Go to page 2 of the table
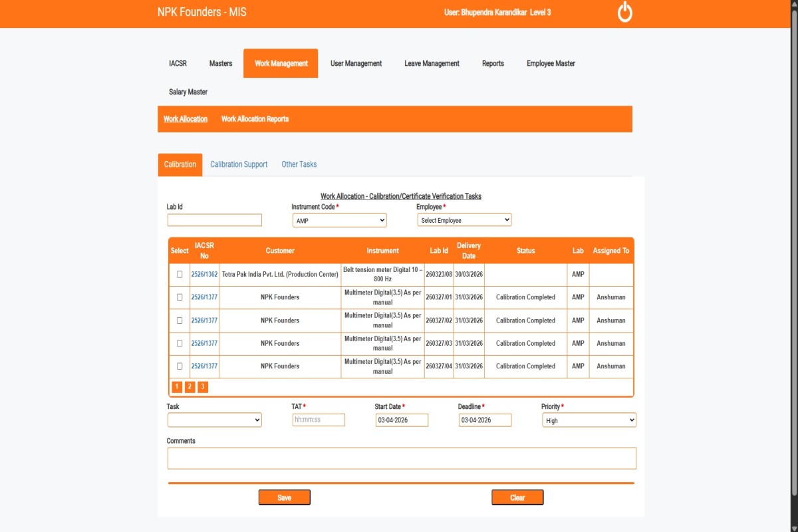Screen dimensions: 798x532 click(190, 387)
